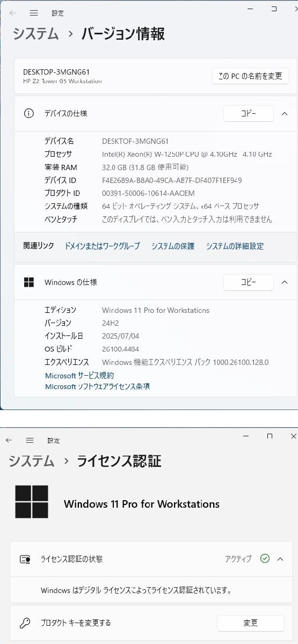Image resolution: width=298 pixels, height=644 pixels.
Task: Go back in the ライセンス認証 settings window
Action: pos(9,440)
